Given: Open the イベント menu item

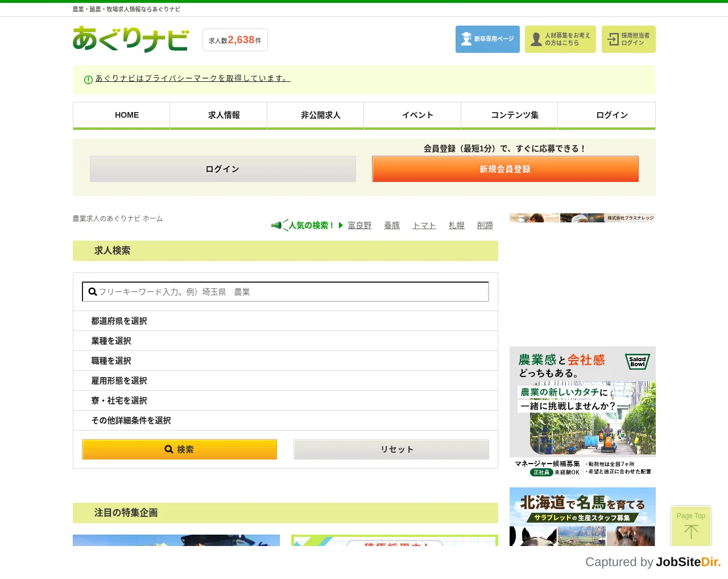Looking at the screenshot, I should pos(412,115).
